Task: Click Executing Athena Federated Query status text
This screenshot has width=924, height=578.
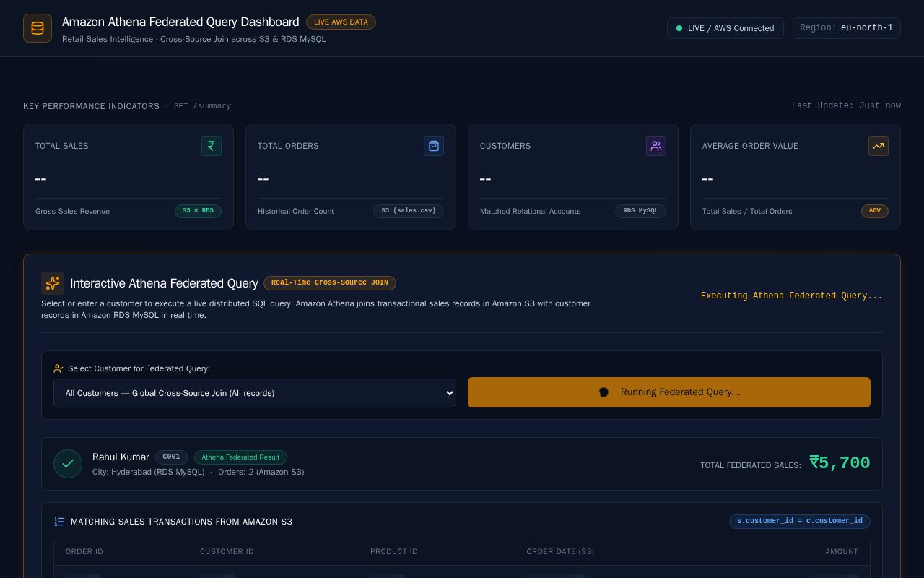Action: (x=791, y=296)
